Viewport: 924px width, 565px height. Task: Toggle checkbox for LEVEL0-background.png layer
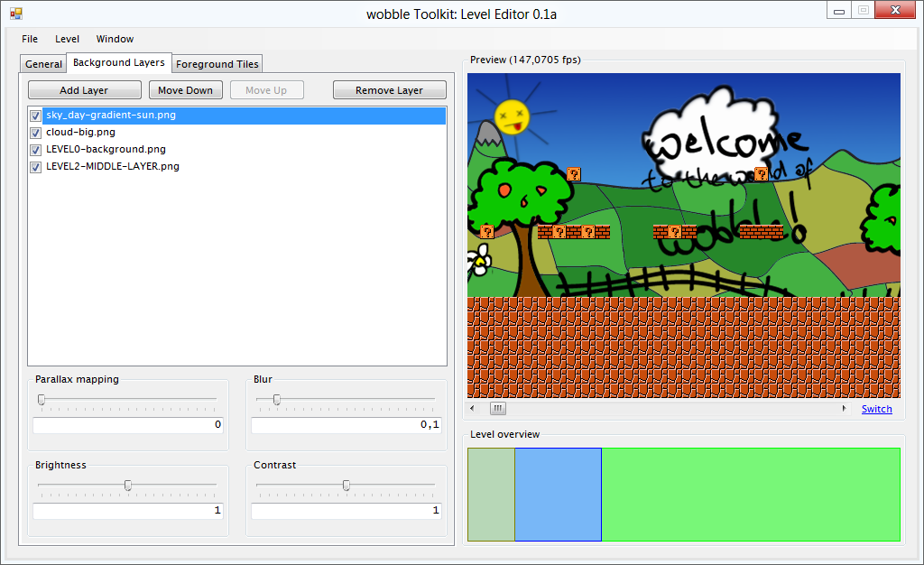pos(35,150)
